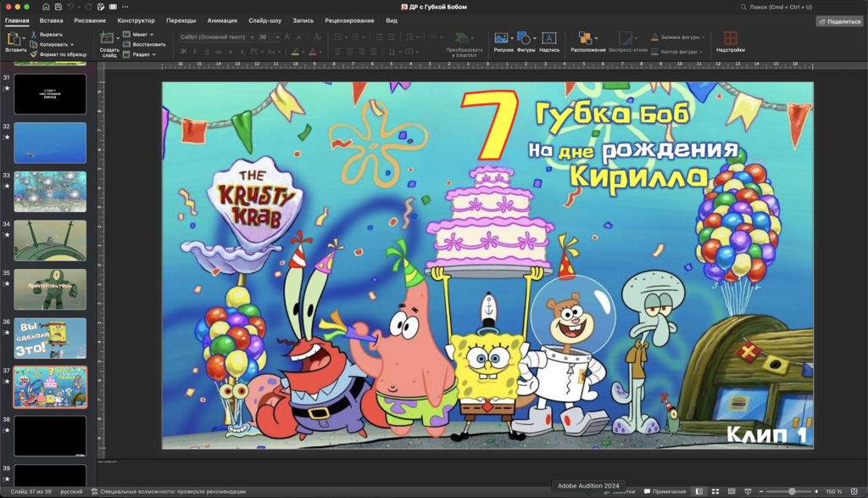This screenshot has height=498, width=868.
Task: Click the Поиск search field
Action: point(802,7)
